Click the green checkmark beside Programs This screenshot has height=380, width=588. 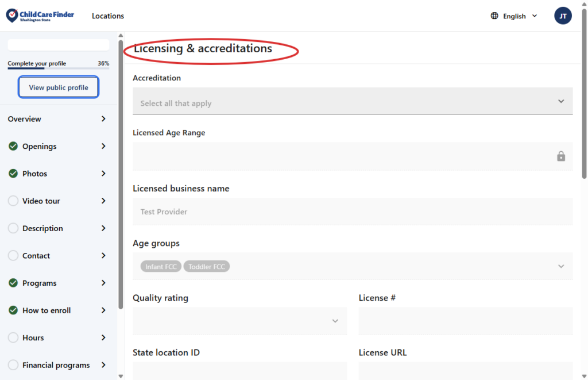(x=13, y=283)
